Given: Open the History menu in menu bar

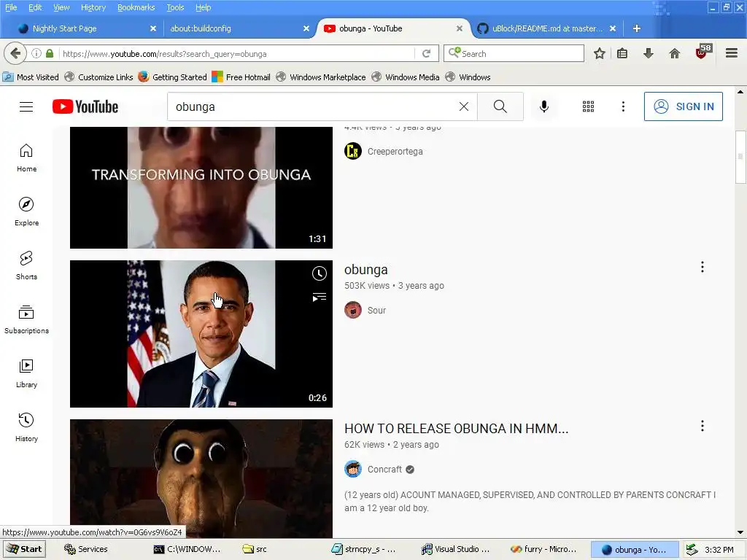Looking at the screenshot, I should pos(93,7).
